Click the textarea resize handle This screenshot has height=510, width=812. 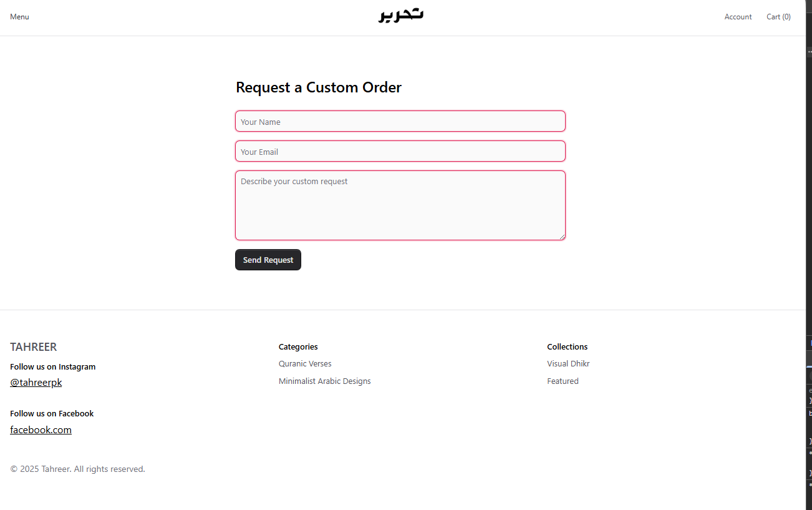tap(563, 237)
